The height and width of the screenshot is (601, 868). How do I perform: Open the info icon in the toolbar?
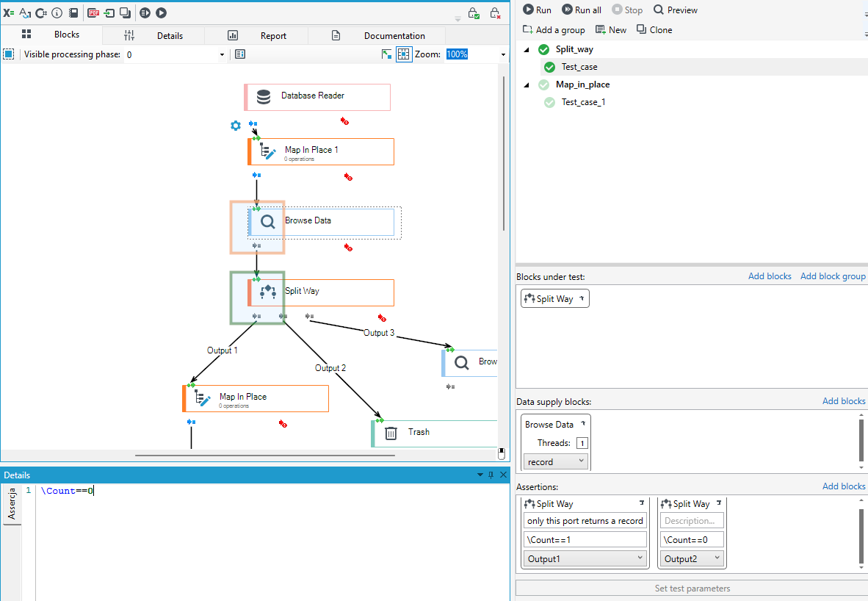click(57, 12)
